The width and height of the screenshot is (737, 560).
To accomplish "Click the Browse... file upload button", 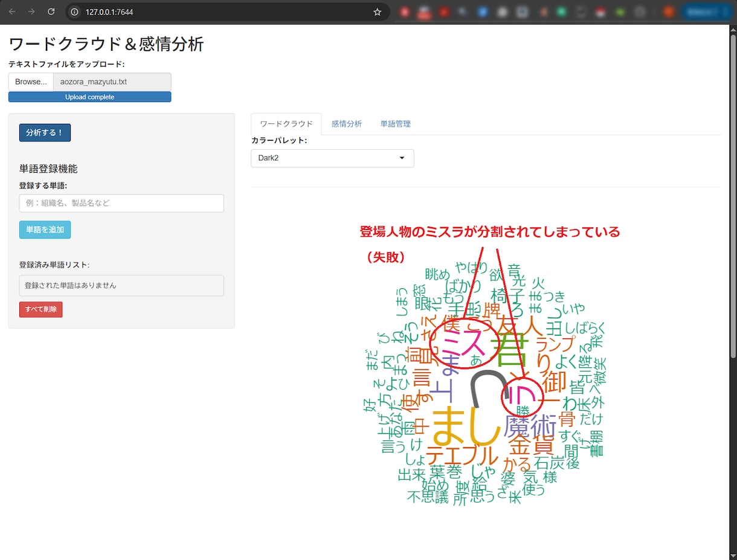I will pos(31,82).
